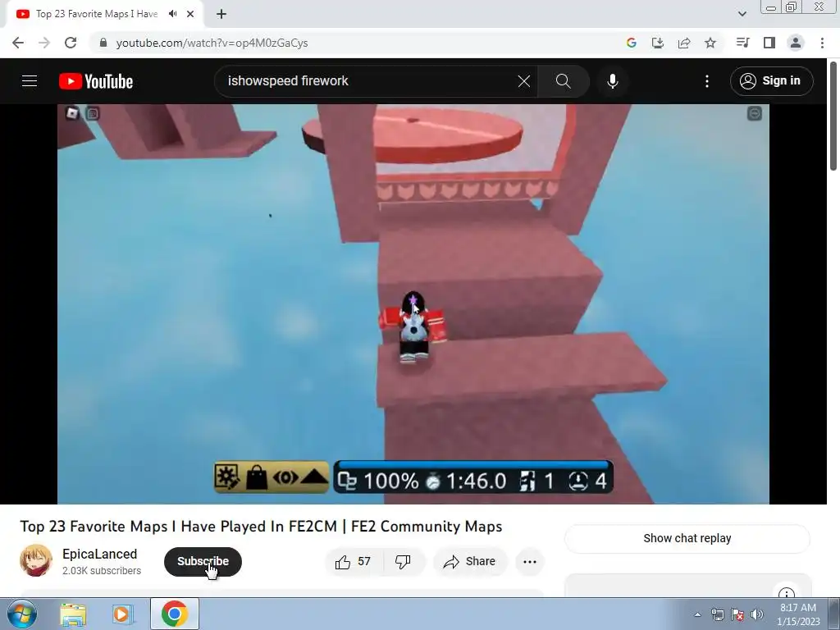This screenshot has width=840, height=630.
Task: Open YouTube settings three-dot menu
Action: pos(707,81)
